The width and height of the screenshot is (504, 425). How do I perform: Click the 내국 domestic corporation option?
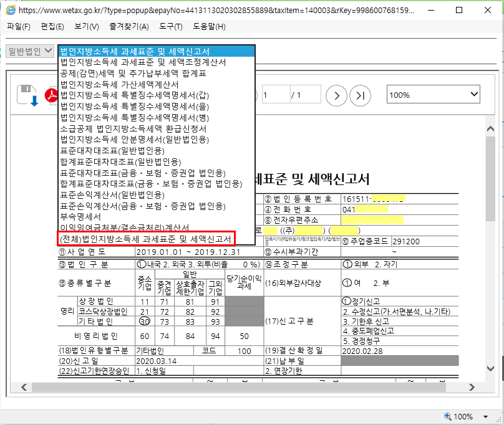[x=149, y=264]
